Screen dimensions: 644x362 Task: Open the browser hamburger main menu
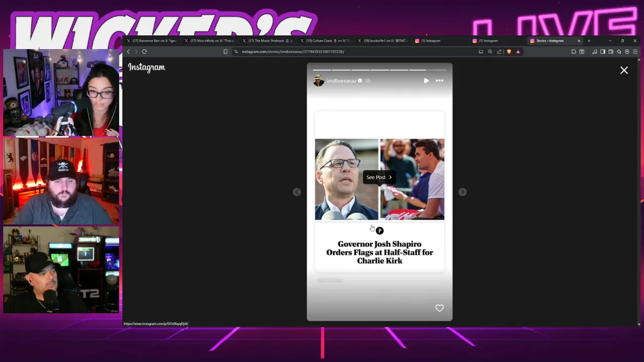click(635, 51)
